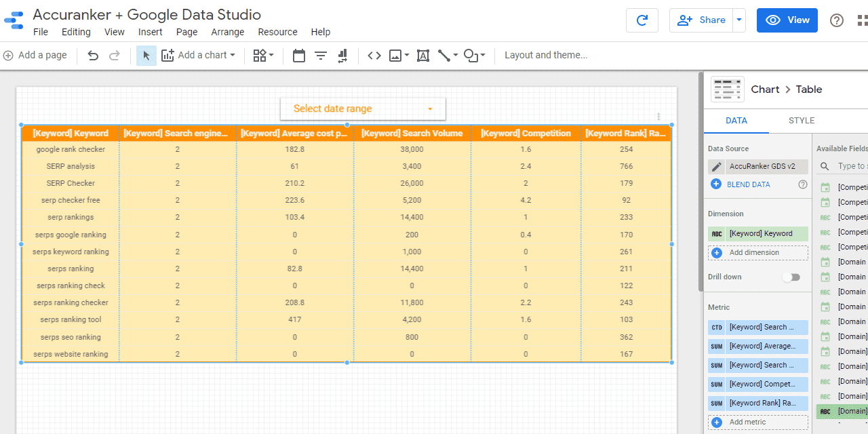Open the Page menu
The image size is (868, 434).
pyautogui.click(x=186, y=32)
